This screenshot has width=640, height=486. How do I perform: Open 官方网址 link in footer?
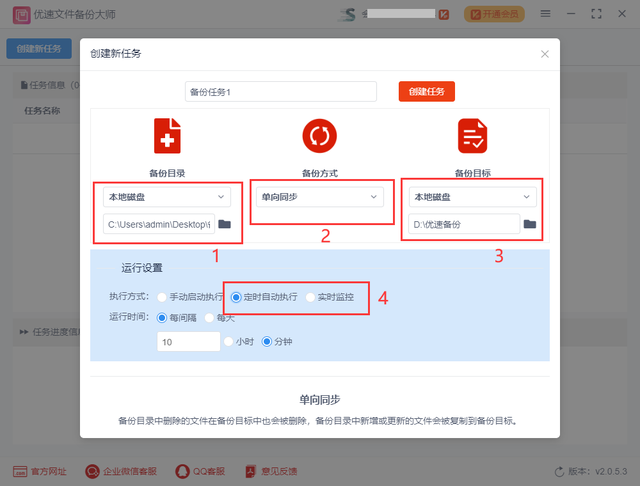tap(40, 472)
